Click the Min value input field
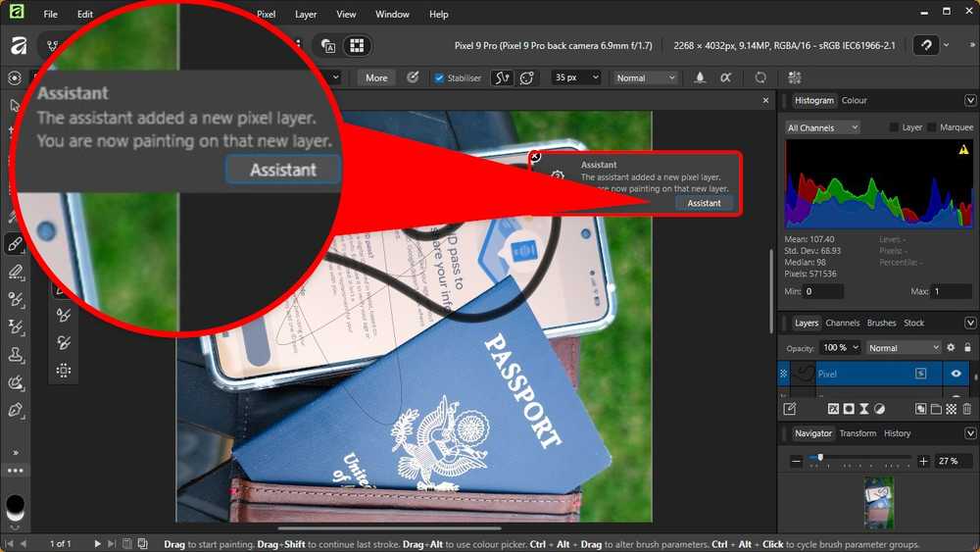The width and height of the screenshot is (980, 552). [823, 291]
